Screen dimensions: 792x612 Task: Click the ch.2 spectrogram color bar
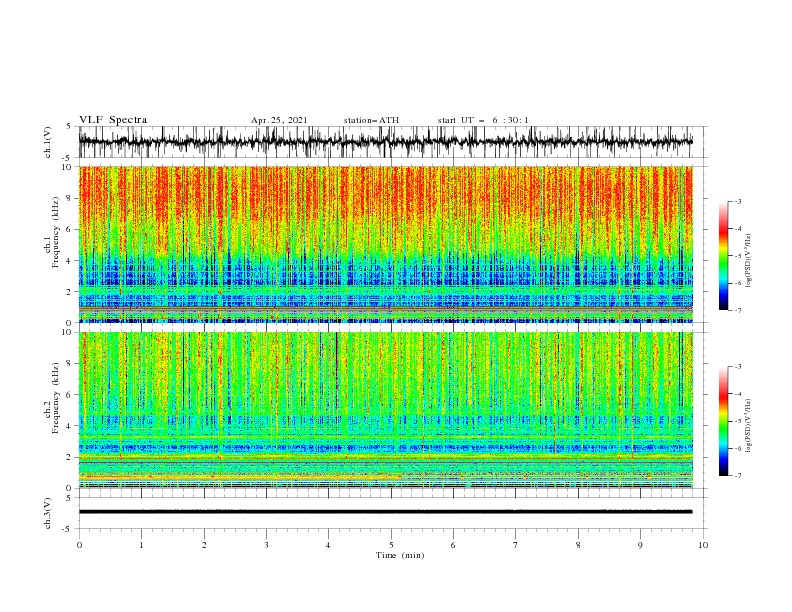click(723, 421)
